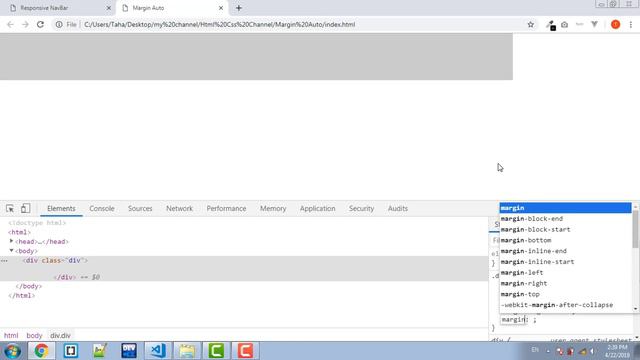
Task: Activate the inspect element picker tool
Action: (x=10, y=209)
